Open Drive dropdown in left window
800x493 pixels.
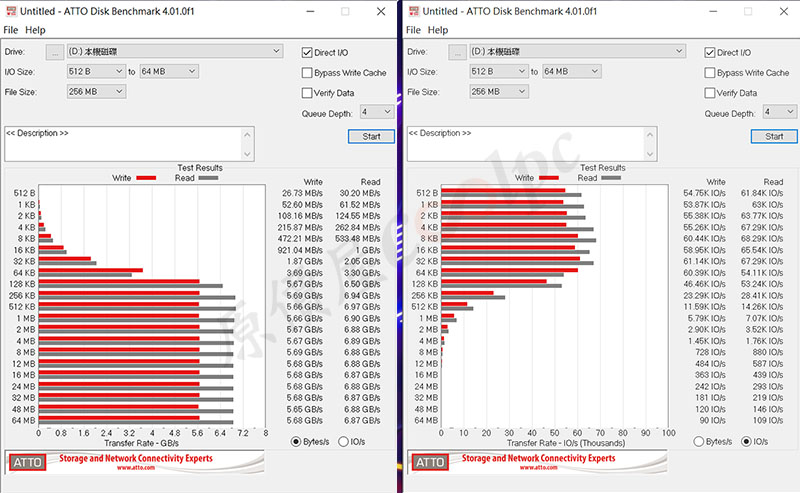175,52
